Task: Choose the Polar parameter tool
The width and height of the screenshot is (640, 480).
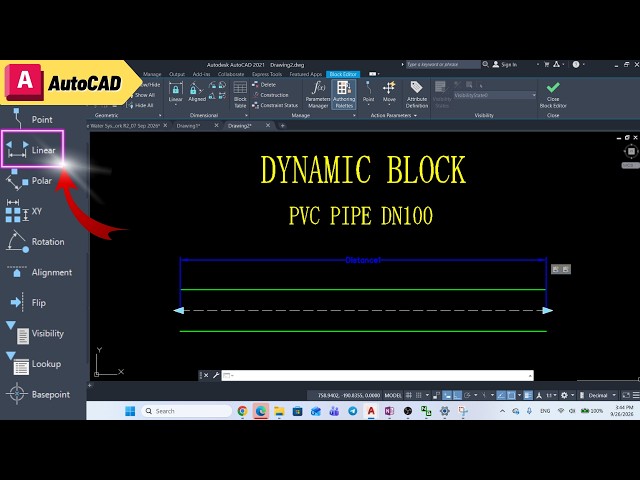Action: [29, 180]
